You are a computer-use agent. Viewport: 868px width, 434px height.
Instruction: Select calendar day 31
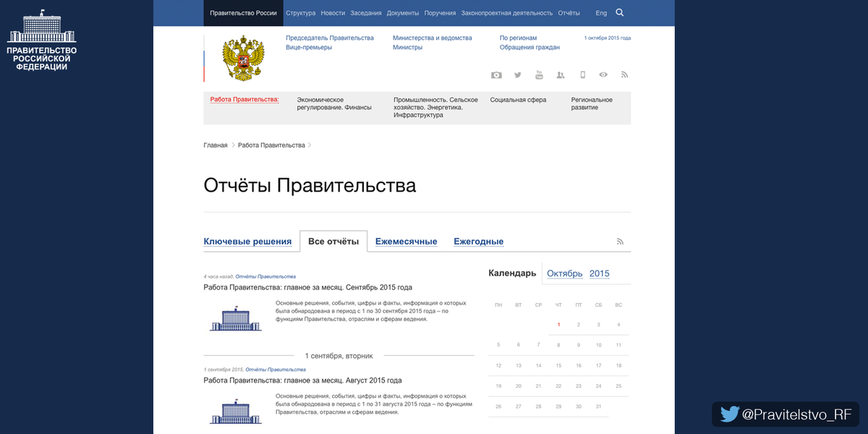point(598,407)
